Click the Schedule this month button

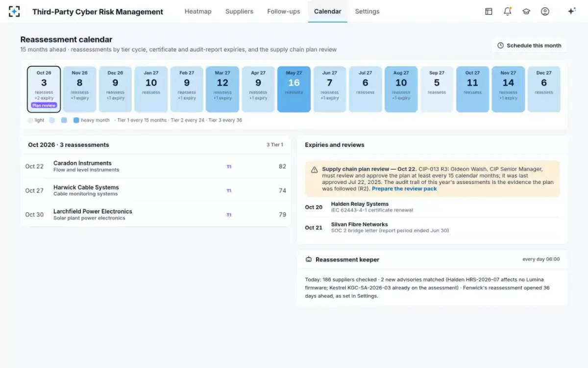tap(529, 46)
